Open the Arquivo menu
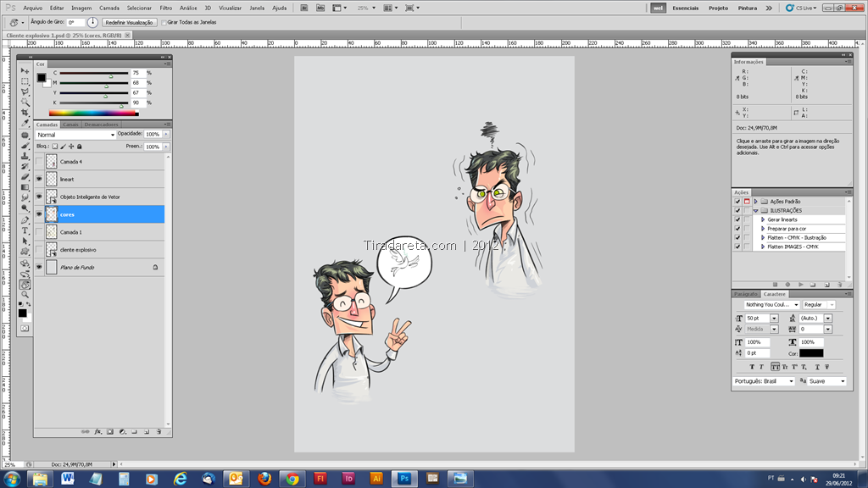Screen dimensions: 868x488 point(33,8)
